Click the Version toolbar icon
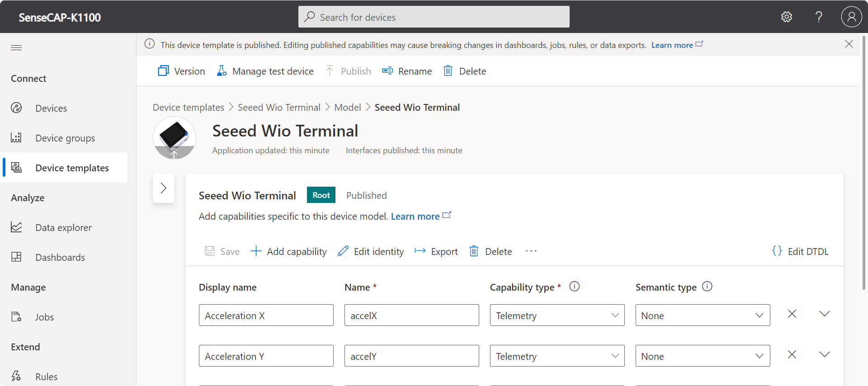The height and width of the screenshot is (386, 868). point(163,71)
